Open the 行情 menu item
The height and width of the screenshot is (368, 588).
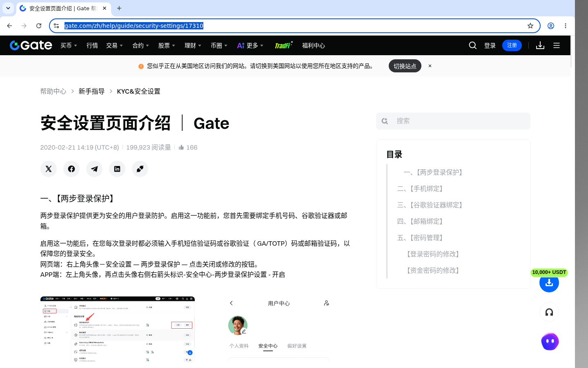pyautogui.click(x=92, y=45)
